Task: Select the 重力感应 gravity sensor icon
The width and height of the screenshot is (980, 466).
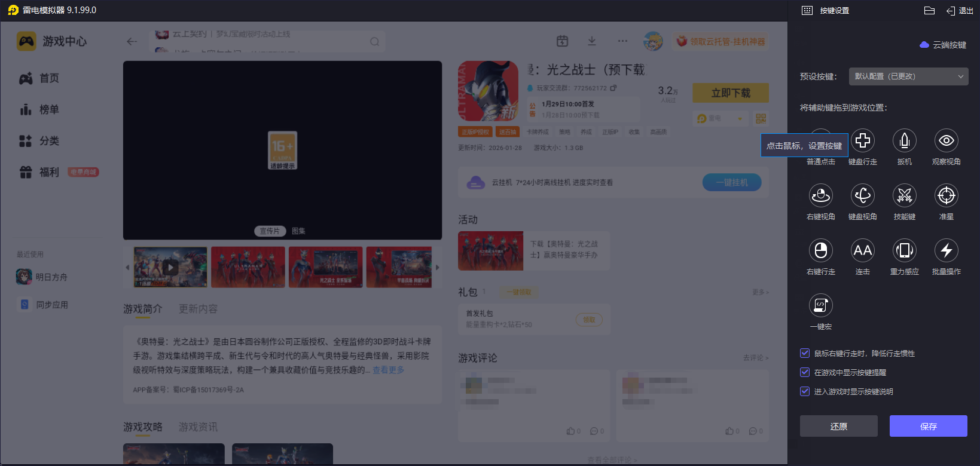Action: coord(904,251)
